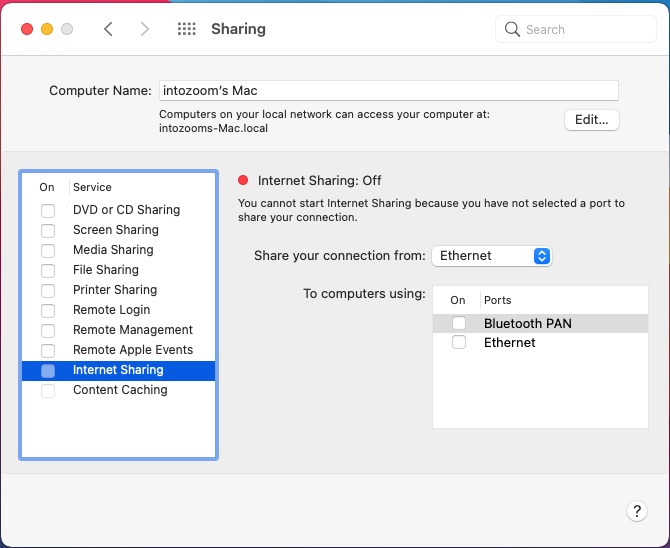Select the File Sharing service label
670x548 pixels.
106,270
